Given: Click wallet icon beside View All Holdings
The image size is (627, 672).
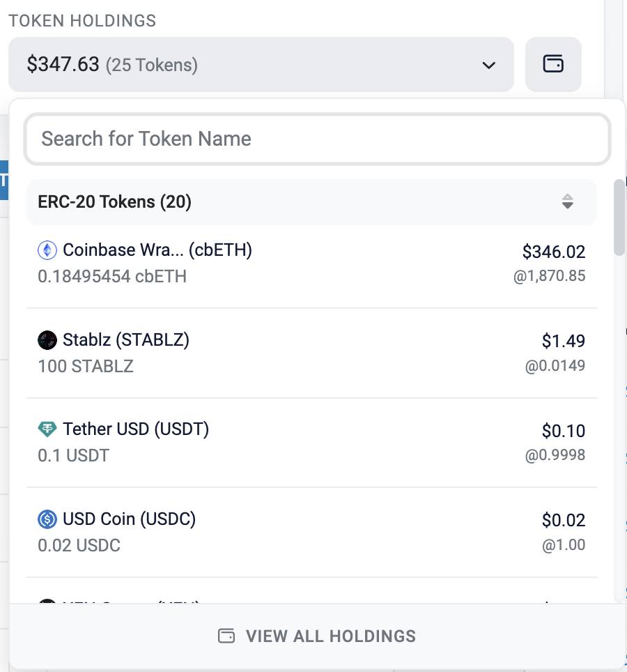Looking at the screenshot, I should [x=226, y=636].
